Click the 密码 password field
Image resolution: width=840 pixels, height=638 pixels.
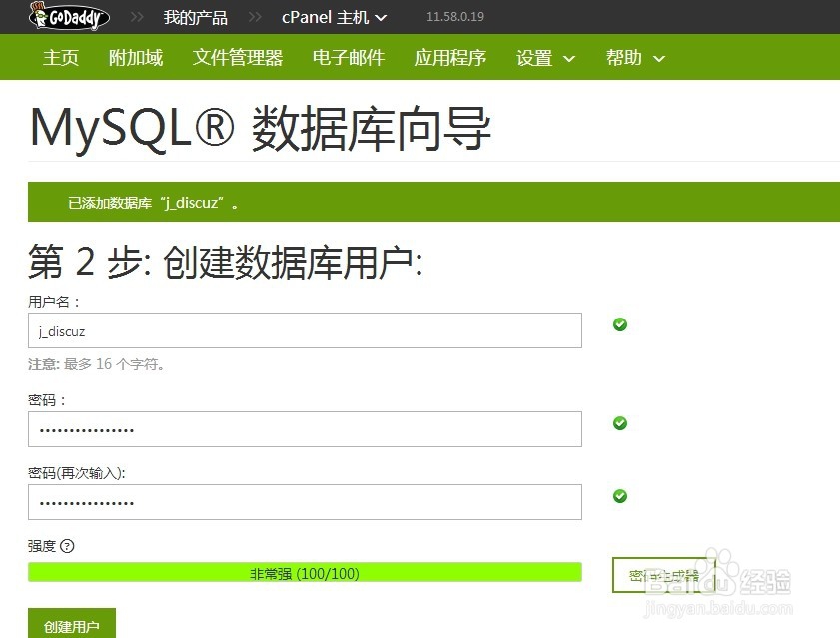pyautogui.click(x=305, y=429)
